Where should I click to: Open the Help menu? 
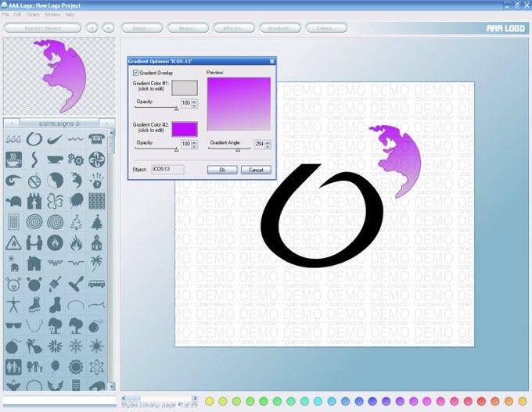[x=70, y=15]
